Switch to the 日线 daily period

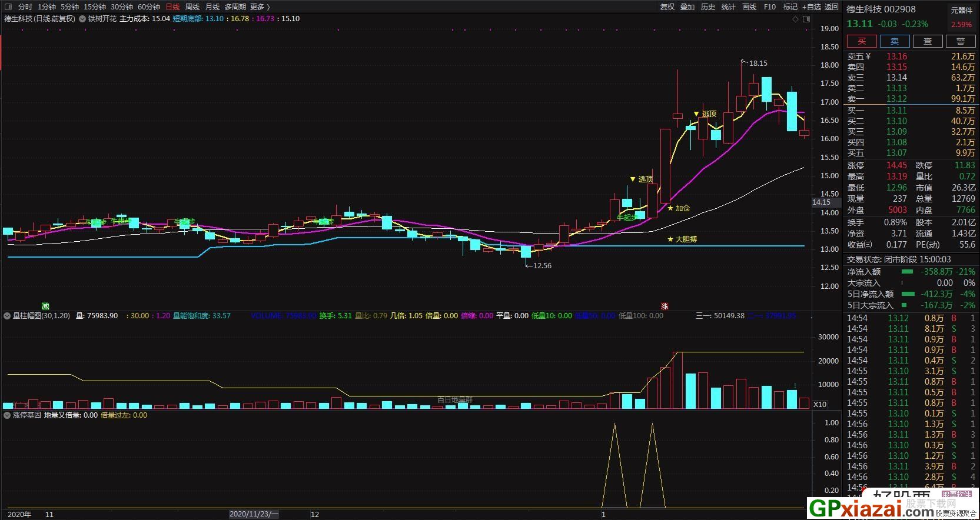pyautogui.click(x=172, y=7)
